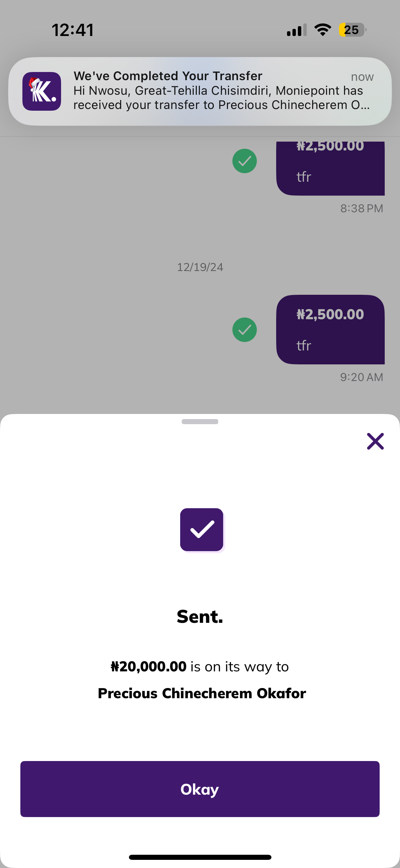The image size is (400, 868).
Task: Tap the Wi-Fi status icon
Action: point(323,30)
